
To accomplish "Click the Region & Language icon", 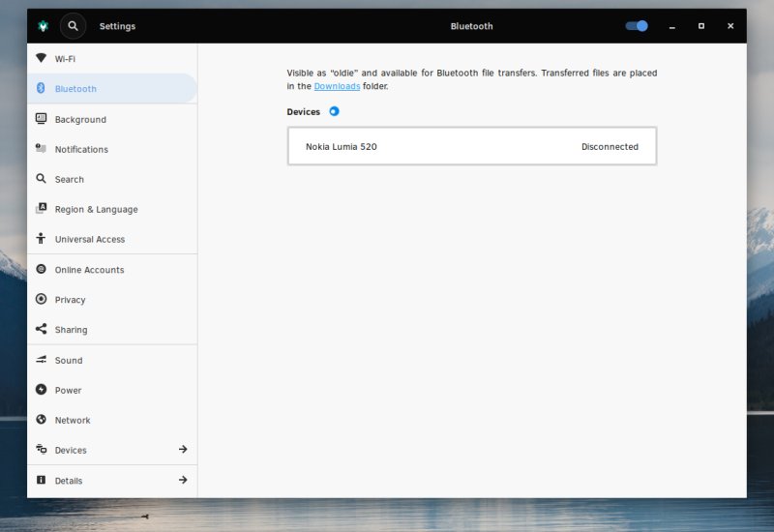I will tap(41, 209).
